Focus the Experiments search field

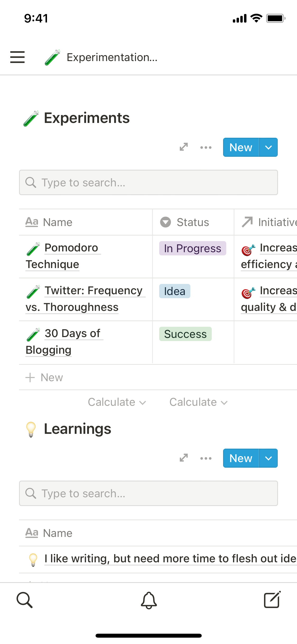pos(148,182)
